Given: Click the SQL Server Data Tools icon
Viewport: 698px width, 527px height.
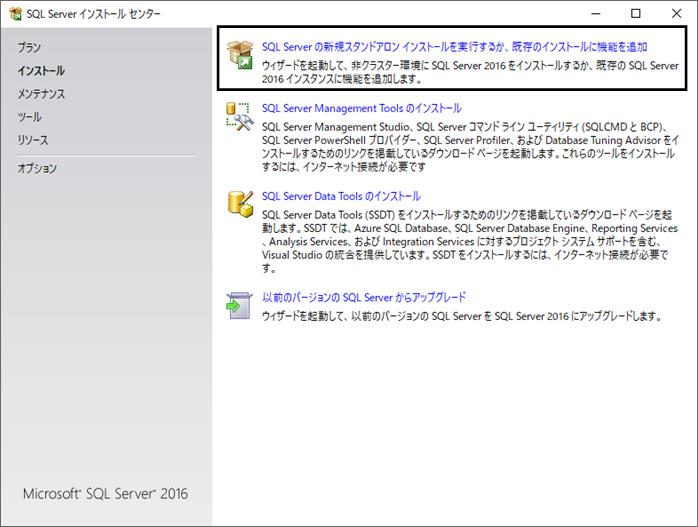Looking at the screenshot, I should (239, 204).
